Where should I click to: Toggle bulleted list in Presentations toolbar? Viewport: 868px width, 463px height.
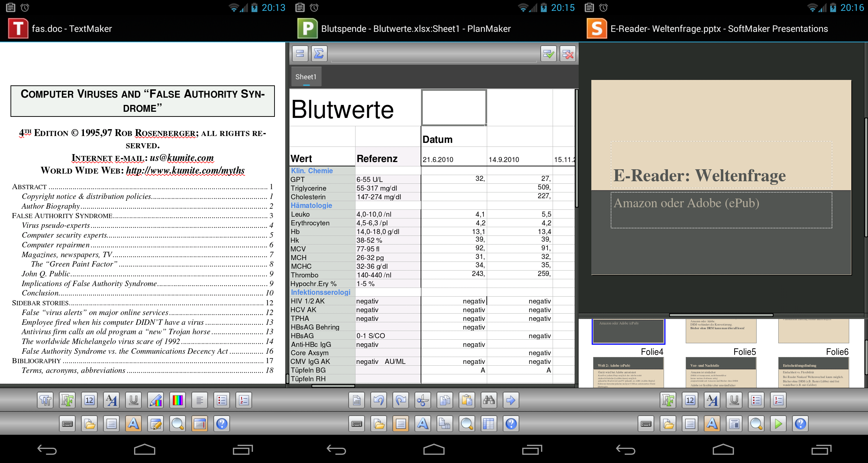756,400
